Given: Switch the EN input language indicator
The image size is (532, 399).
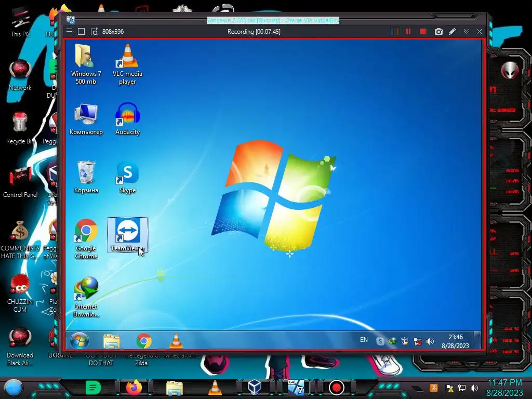Looking at the screenshot, I should click(x=364, y=340).
